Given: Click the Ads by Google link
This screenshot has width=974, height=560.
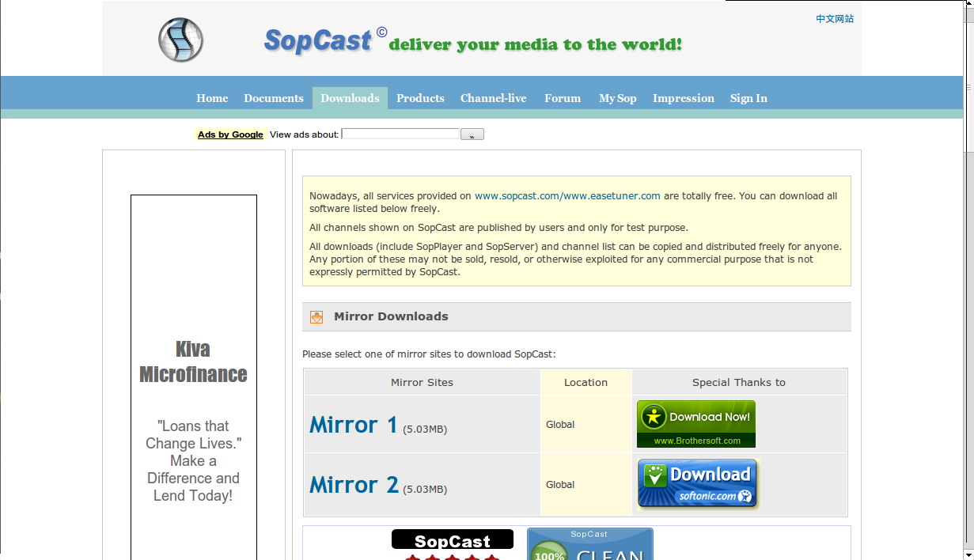Looking at the screenshot, I should 230,134.
